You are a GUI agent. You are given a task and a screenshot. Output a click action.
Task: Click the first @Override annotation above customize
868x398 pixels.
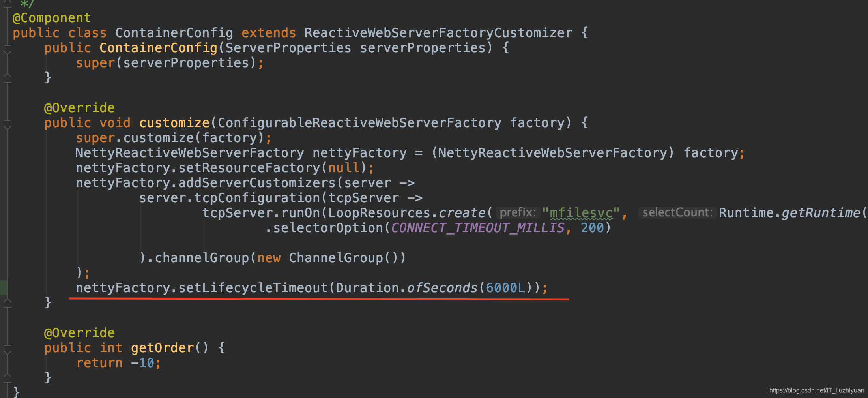[79, 108]
